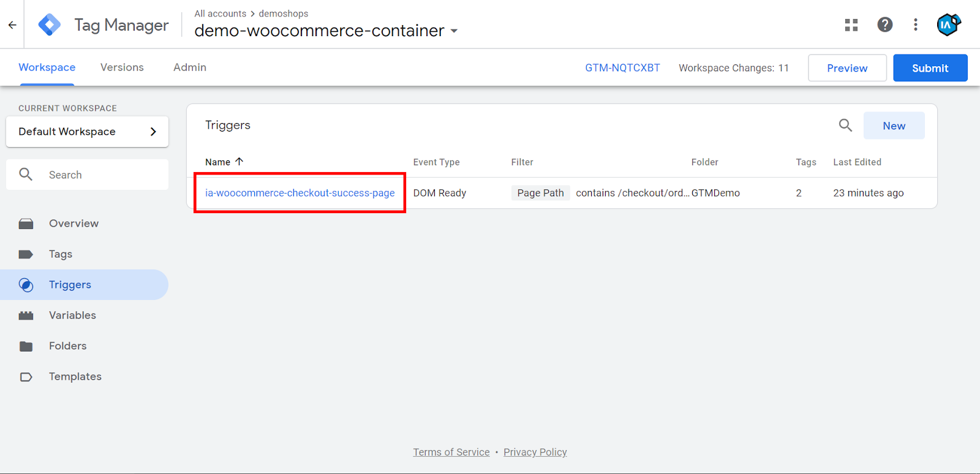
Task: Expand the Default Workspace chevron
Action: [x=153, y=132]
